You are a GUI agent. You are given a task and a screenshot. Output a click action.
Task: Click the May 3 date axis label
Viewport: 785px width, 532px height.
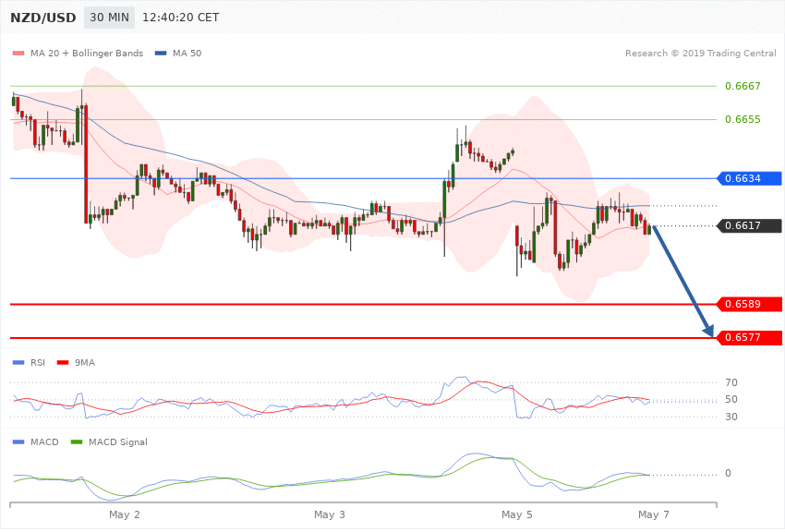330,514
